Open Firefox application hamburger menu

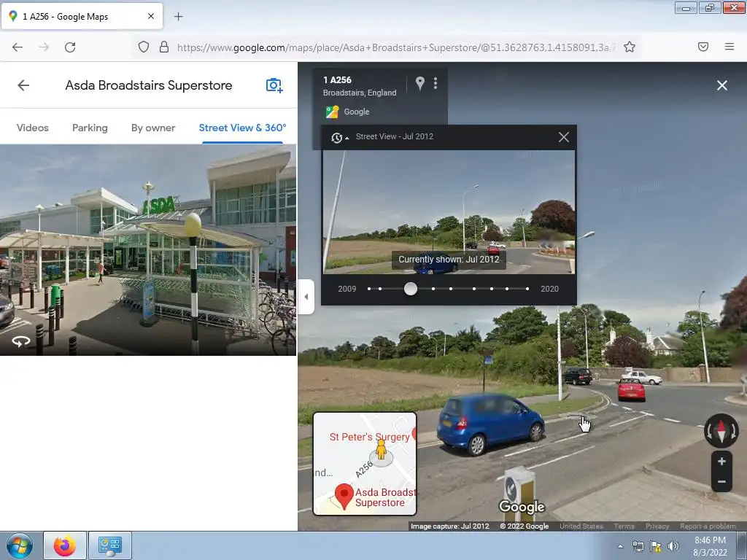tap(729, 47)
